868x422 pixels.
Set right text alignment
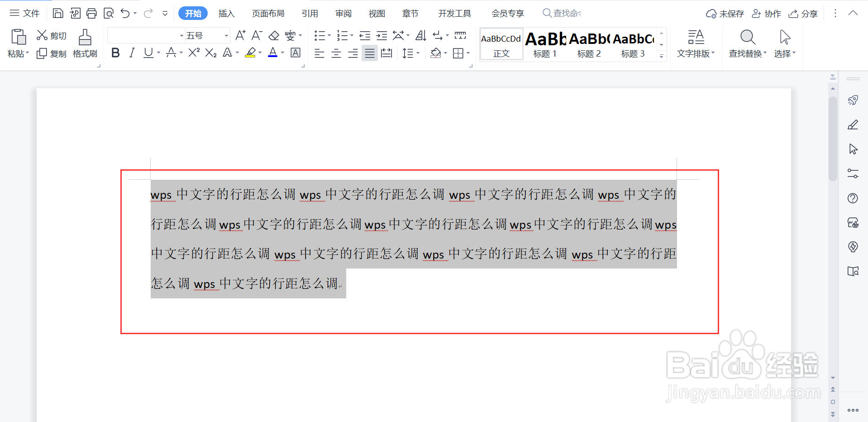coord(353,53)
